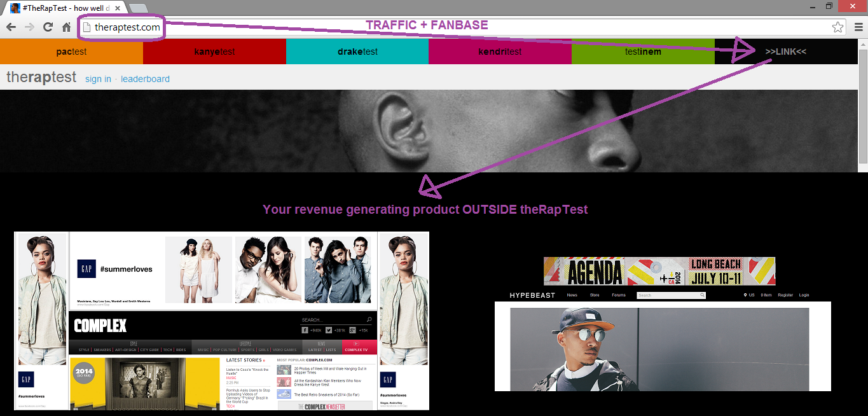The image size is (868, 416).
Task: Click the Complex Newsletter box
Action: tap(324, 406)
